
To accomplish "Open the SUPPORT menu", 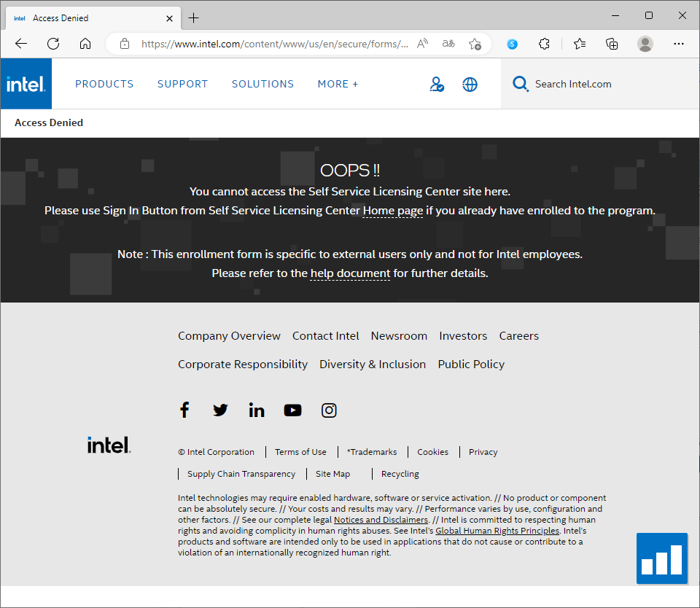I will (x=182, y=84).
